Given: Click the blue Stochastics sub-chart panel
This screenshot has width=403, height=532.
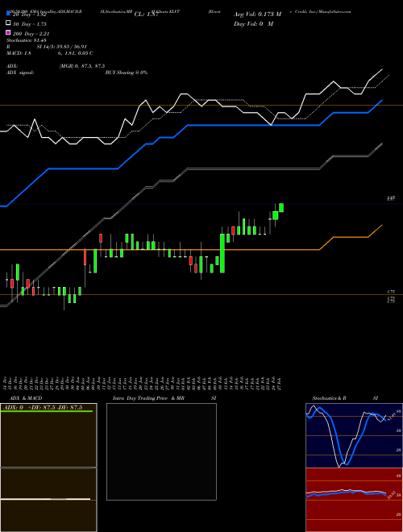Looking at the screenshot, I should (x=354, y=435).
